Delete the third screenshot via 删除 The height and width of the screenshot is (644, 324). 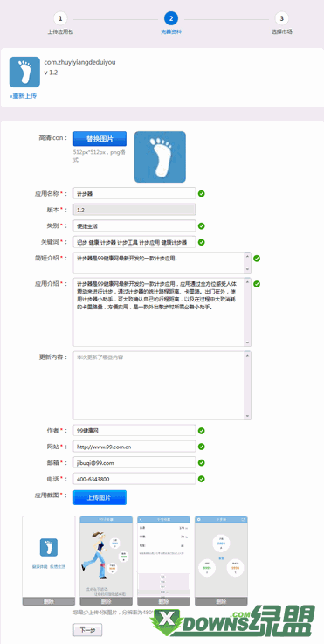point(163,602)
